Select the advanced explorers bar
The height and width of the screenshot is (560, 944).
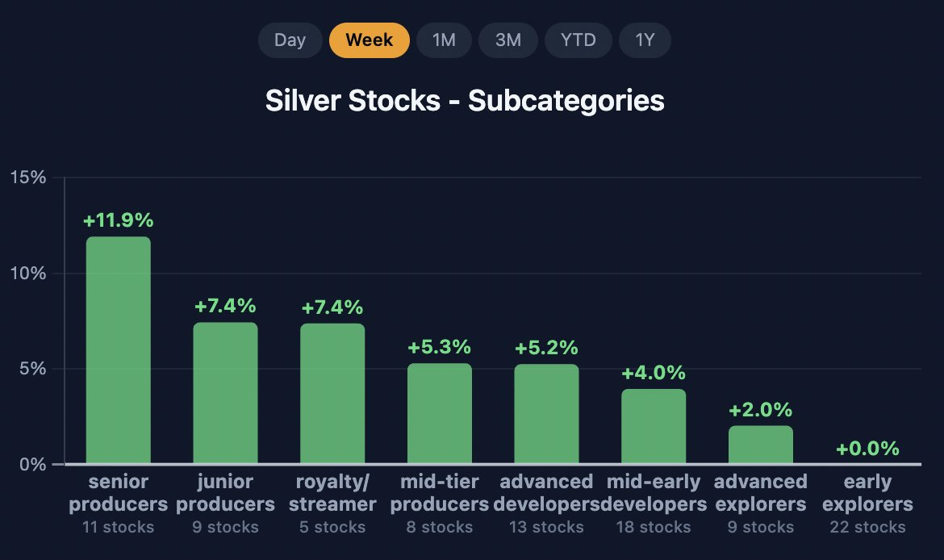pyautogui.click(x=760, y=445)
